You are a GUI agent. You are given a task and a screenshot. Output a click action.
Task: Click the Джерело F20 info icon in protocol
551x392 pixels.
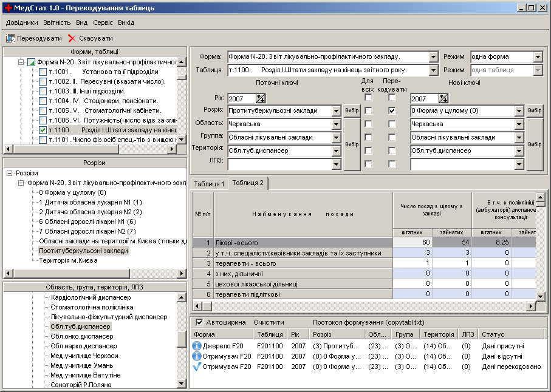point(197,346)
